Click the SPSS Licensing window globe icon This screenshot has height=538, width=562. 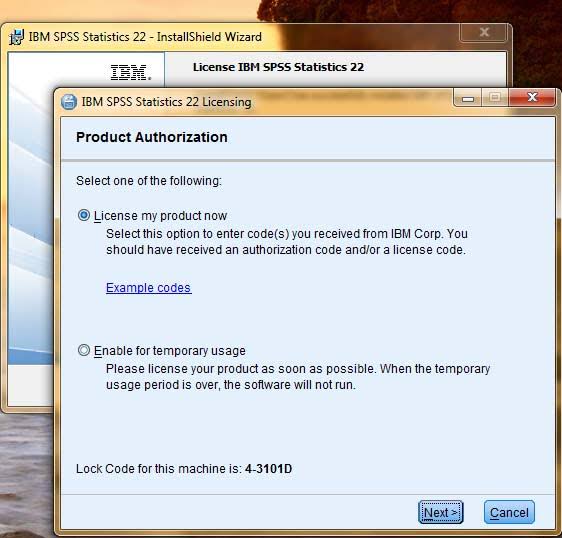pos(69,102)
